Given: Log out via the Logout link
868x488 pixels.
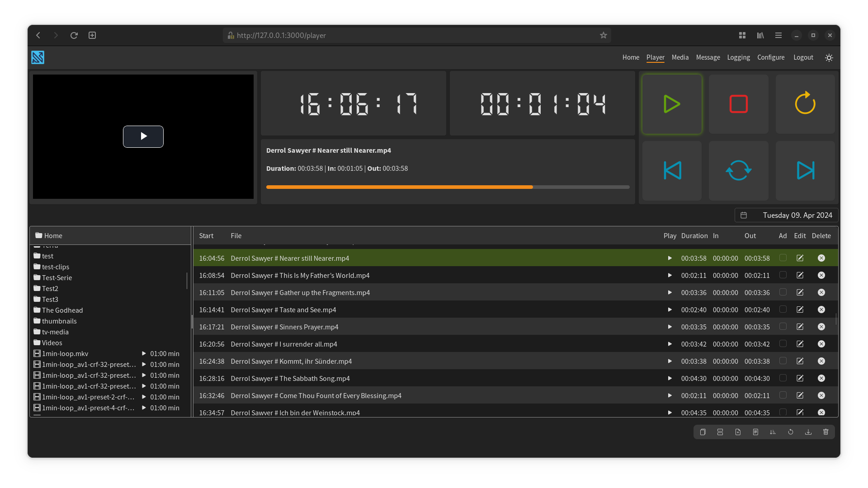Looking at the screenshot, I should pyautogui.click(x=803, y=57).
